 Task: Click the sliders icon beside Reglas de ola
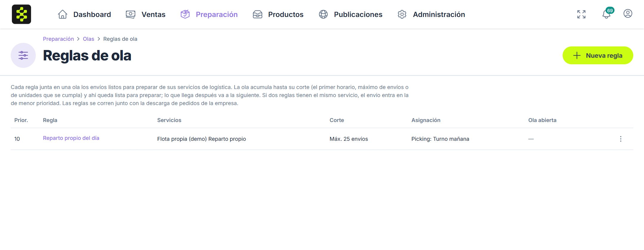(x=23, y=55)
